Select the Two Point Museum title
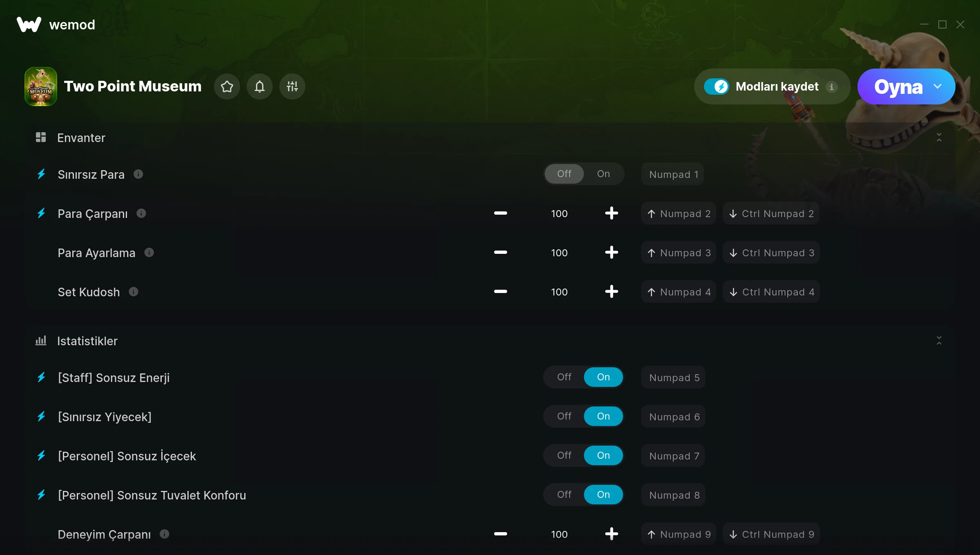 click(133, 87)
